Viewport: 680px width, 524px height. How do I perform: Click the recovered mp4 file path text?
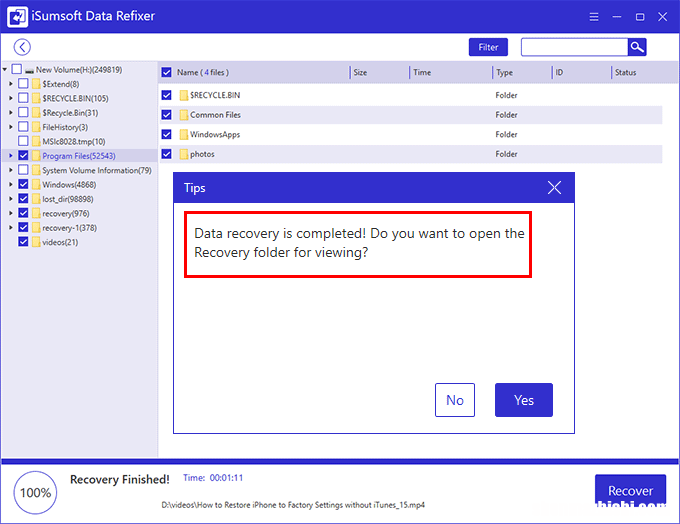[293, 505]
